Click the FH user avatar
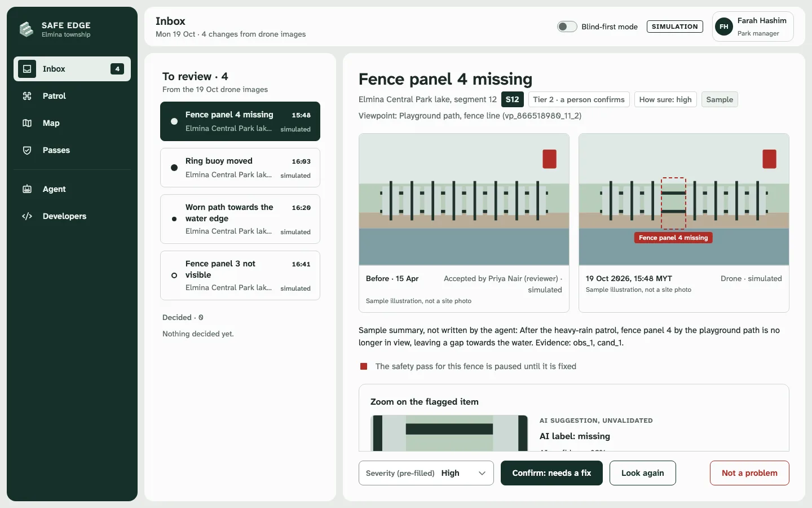Screen dimensions: 812x508 (724, 27)
